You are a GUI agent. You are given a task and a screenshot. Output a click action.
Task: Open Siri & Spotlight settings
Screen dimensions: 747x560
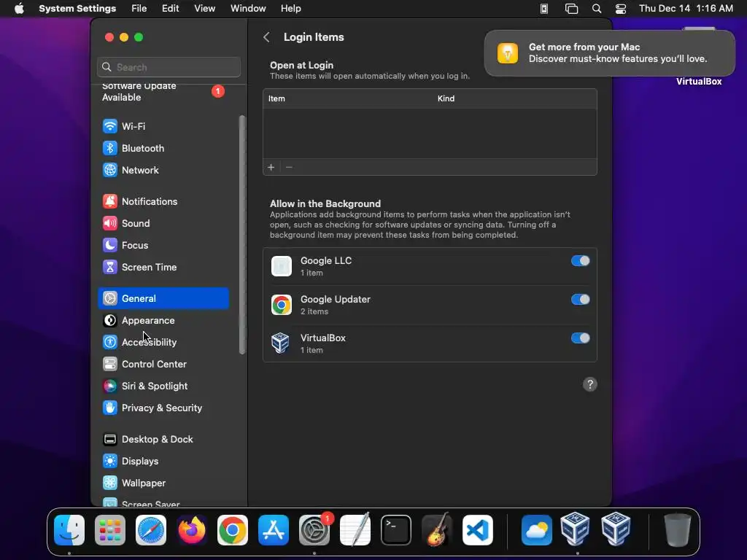163,386
